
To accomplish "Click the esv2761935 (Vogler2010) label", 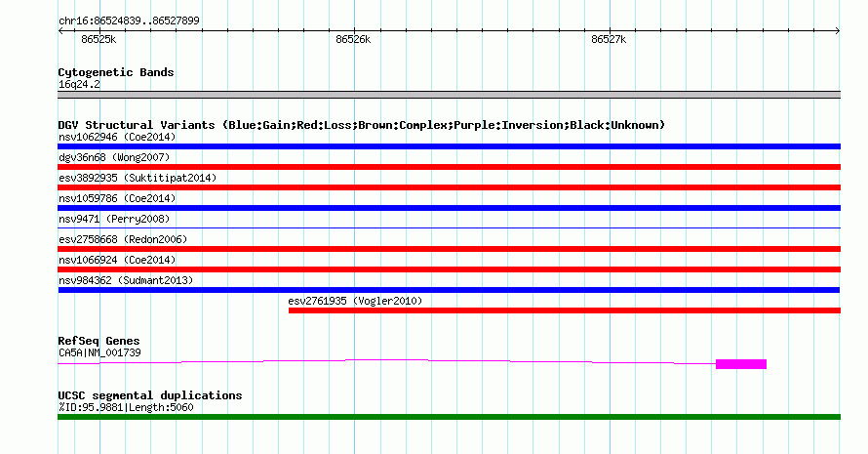I will tap(355, 301).
